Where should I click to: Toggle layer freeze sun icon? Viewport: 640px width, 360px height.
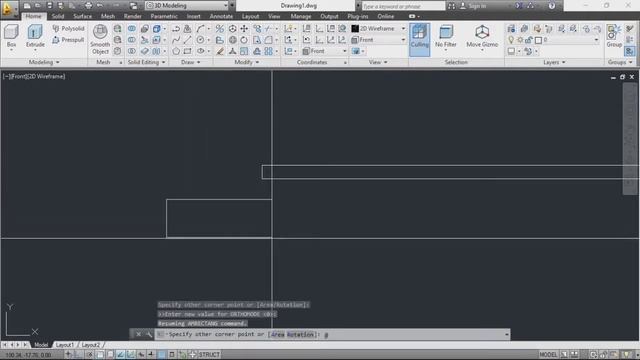(520, 40)
